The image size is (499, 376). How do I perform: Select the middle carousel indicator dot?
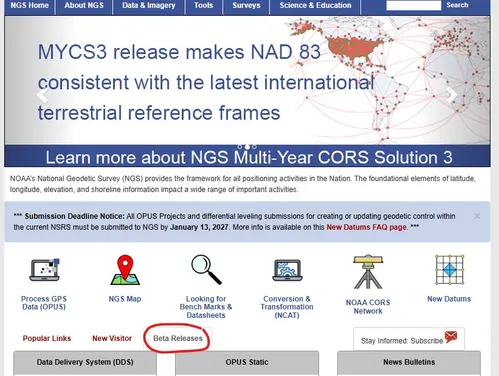247,146
